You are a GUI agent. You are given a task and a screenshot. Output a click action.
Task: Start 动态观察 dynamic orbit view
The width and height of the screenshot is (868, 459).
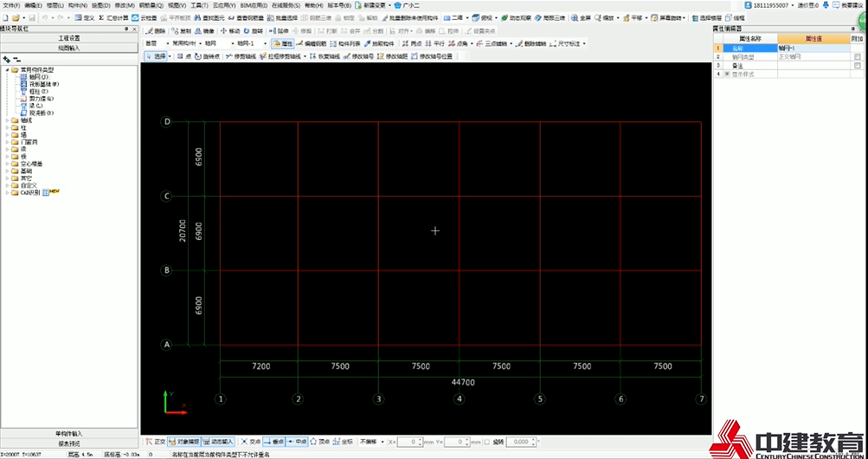pos(516,17)
